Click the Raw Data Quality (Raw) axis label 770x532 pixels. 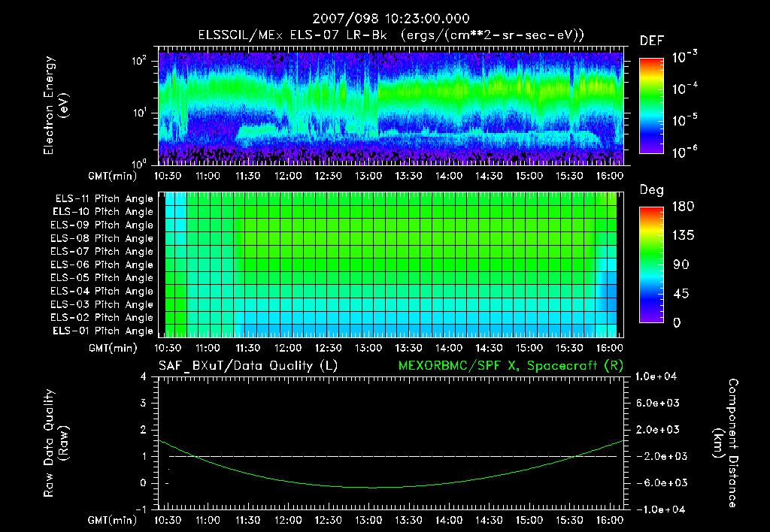coord(56,443)
